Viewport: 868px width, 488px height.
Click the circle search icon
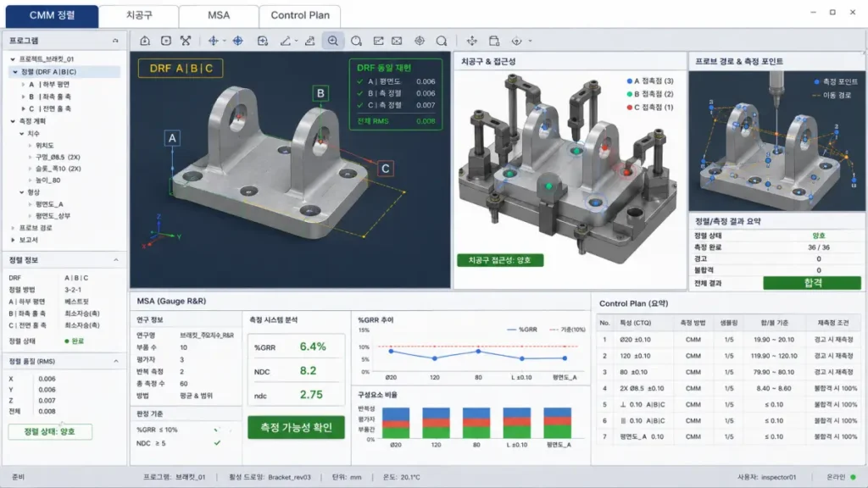(x=357, y=41)
